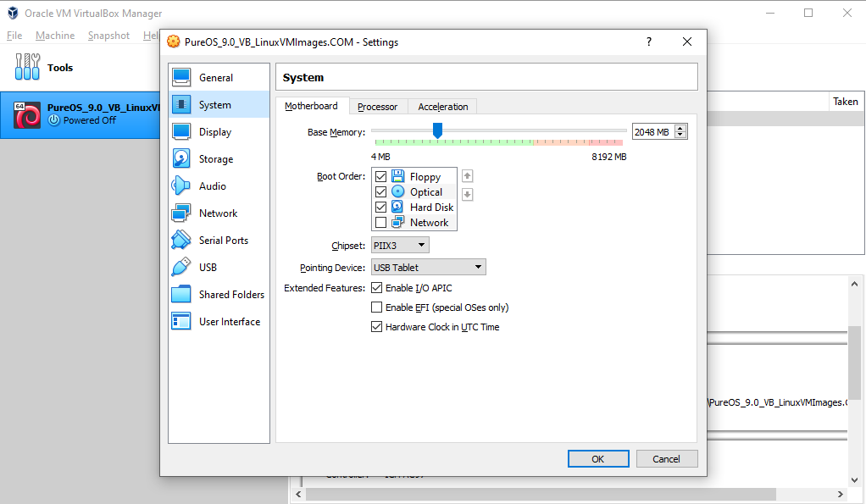Click the Tools wrench icon in Manager
Viewport: 866px width, 504px height.
[x=27, y=67]
